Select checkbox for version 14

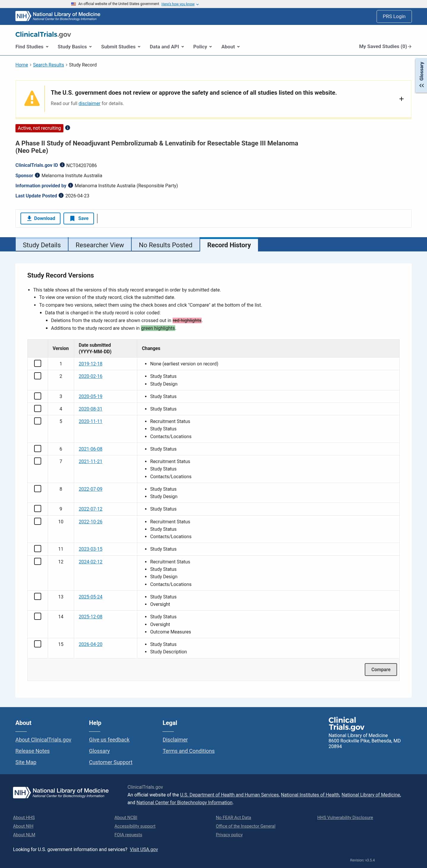38,616
